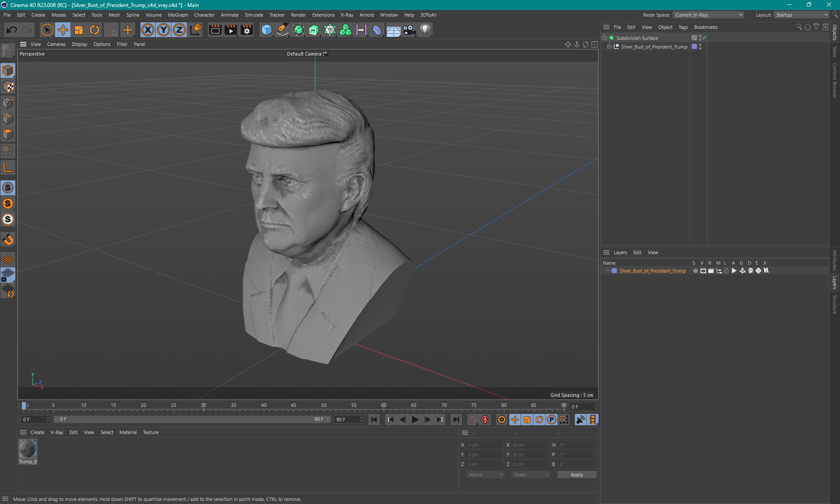Screen dimensions: 840x504
Task: Select the Move tool in toolbar
Action: 62,29
